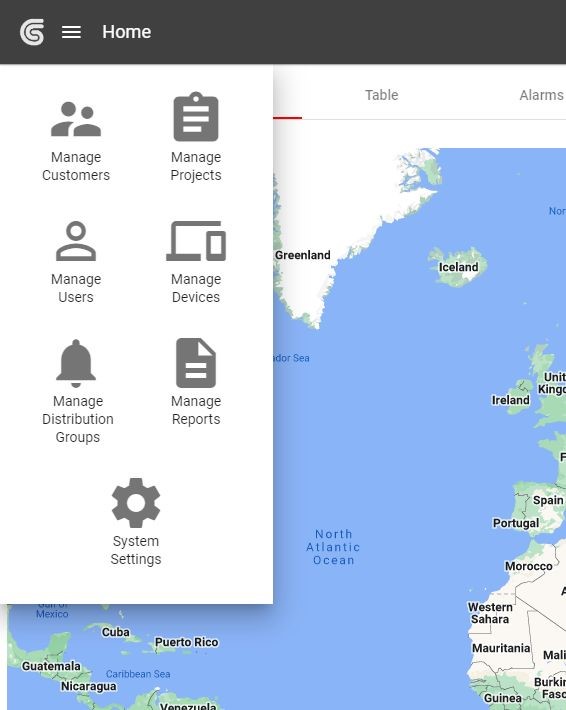Switch to the Alarms tab
Screen dimensions: 566x710
click(x=542, y=95)
